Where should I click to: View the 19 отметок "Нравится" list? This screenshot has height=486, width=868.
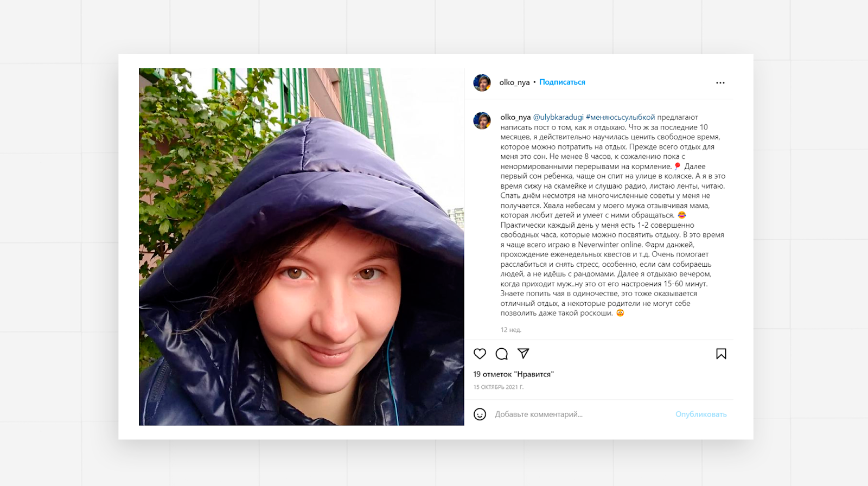(513, 374)
